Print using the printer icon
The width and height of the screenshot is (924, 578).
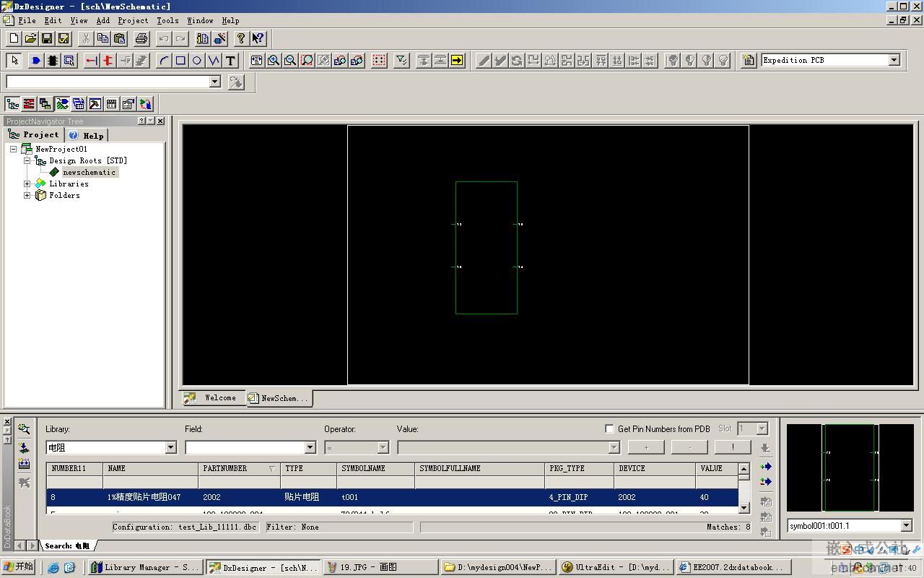141,38
